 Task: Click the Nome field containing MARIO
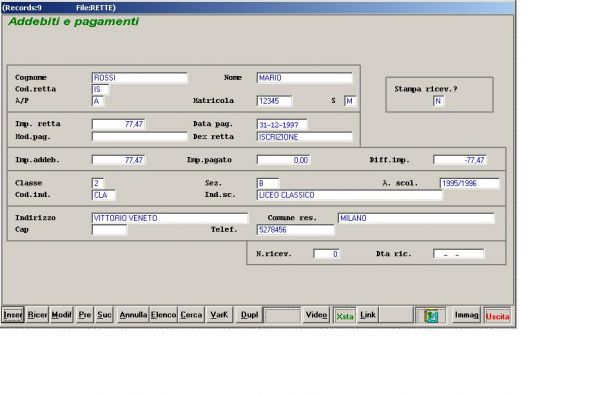305,78
